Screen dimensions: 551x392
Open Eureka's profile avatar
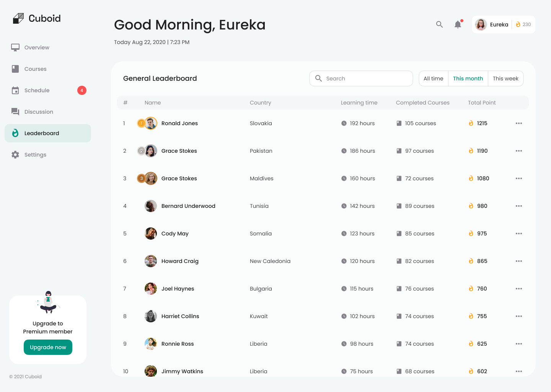coord(481,24)
